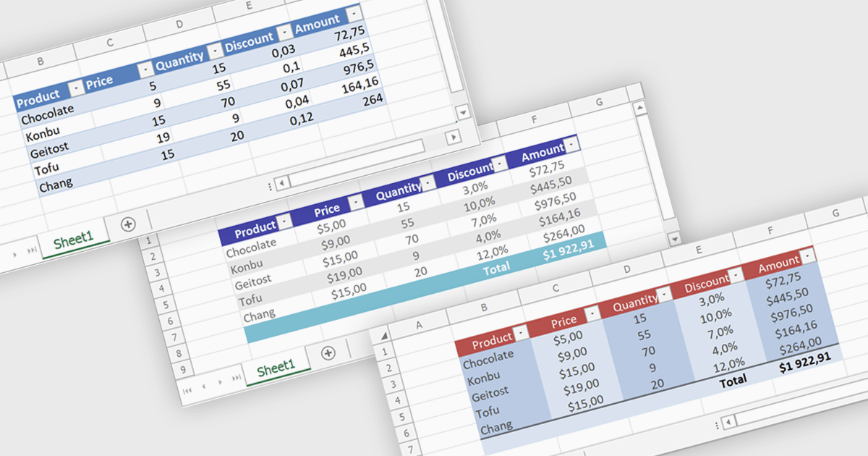Screen dimensions: 868x456
Task: Click scroll-up arrow in purple table window
Action: [639, 109]
